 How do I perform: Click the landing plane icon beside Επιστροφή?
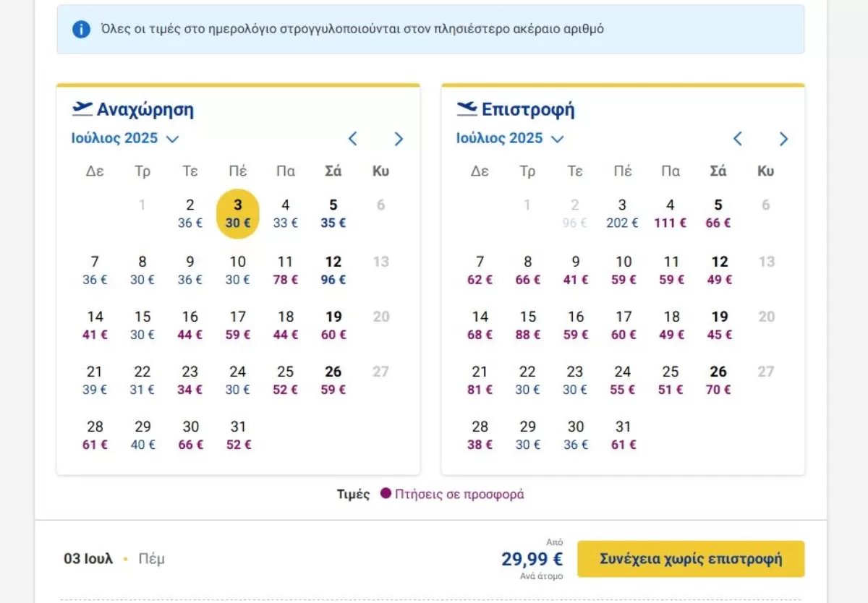tap(467, 108)
